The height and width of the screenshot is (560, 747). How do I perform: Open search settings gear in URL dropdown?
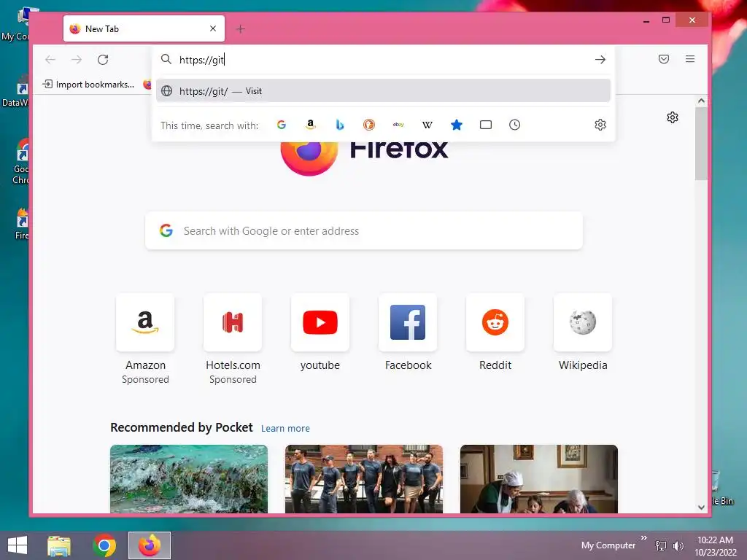(x=600, y=125)
